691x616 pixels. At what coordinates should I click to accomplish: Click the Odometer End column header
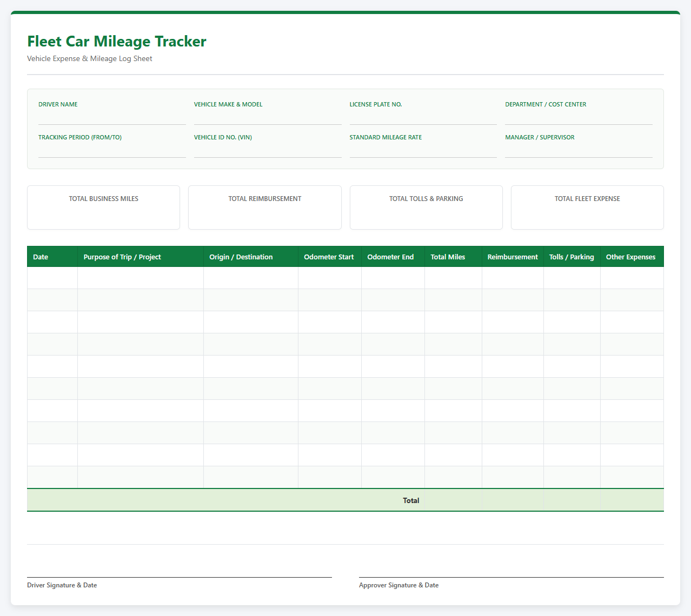tap(393, 257)
